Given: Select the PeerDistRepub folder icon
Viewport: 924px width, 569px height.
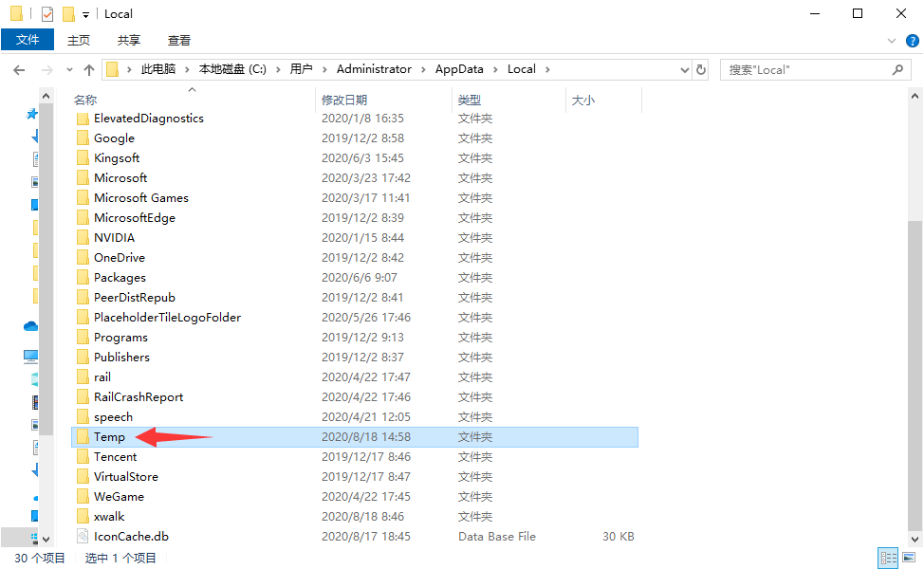Looking at the screenshot, I should pos(83,298).
